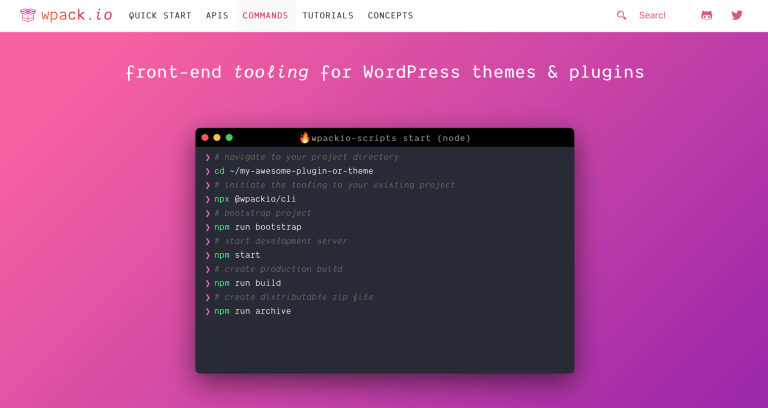Viewport: 768px width, 408px height.
Task: Click line 'cd ~/my-awesome-plugin-or-theme'
Action: tap(294, 171)
